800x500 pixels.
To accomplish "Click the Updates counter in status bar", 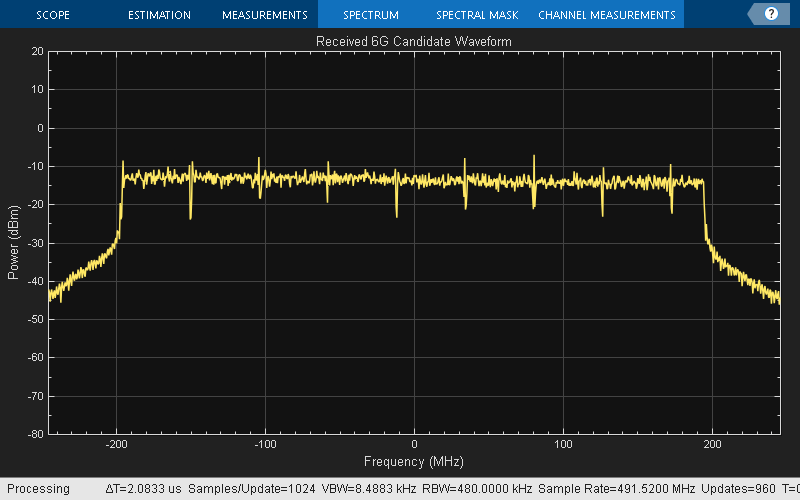I will 740,489.
